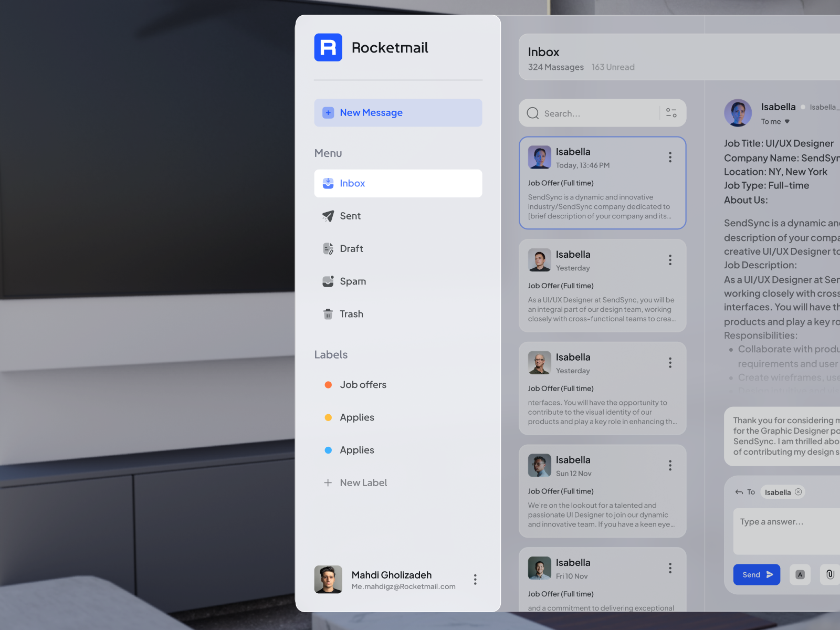Click the Draft document icon
This screenshot has width=840, height=630.
(328, 248)
